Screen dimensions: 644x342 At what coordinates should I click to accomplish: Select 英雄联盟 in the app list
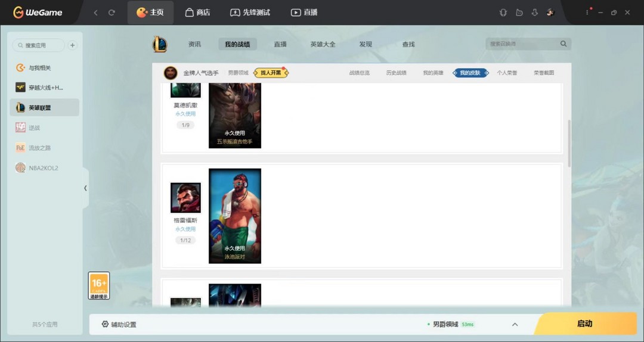[x=44, y=108]
